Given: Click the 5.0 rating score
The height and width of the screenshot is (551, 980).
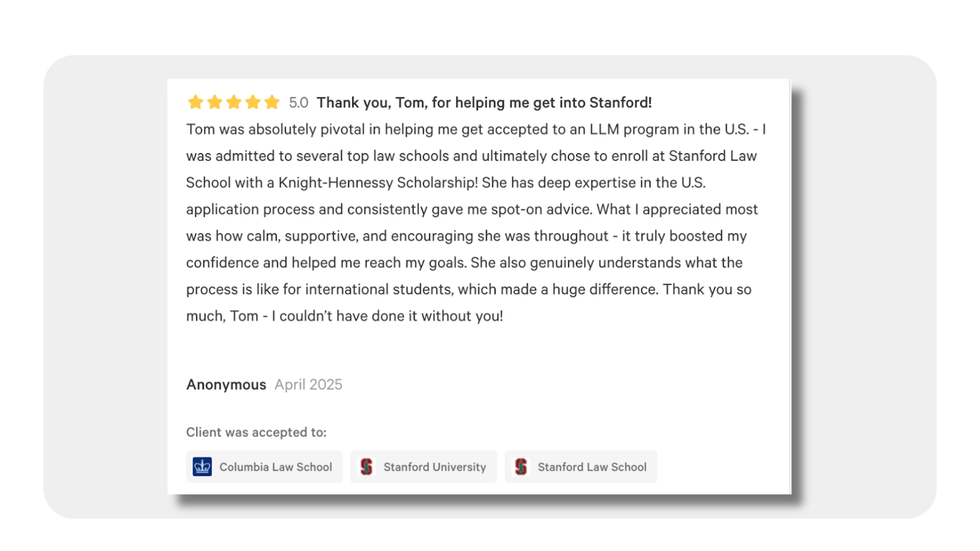Looking at the screenshot, I should point(298,103).
